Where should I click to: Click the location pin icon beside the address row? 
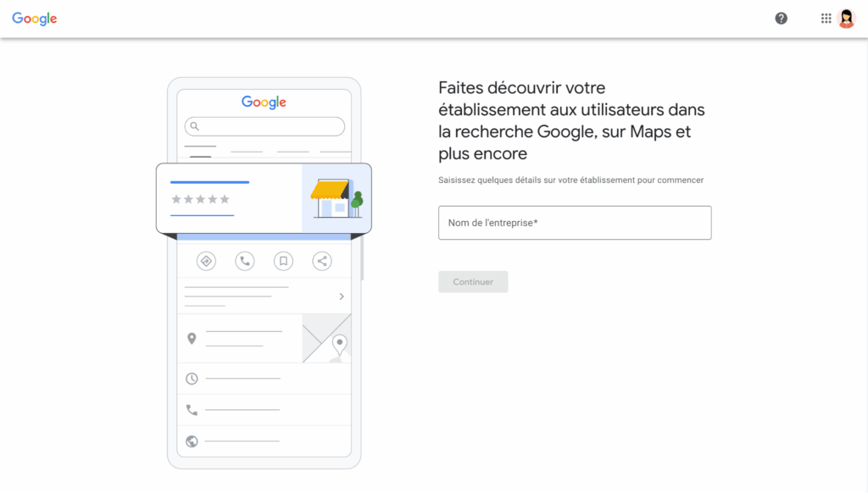coord(191,337)
